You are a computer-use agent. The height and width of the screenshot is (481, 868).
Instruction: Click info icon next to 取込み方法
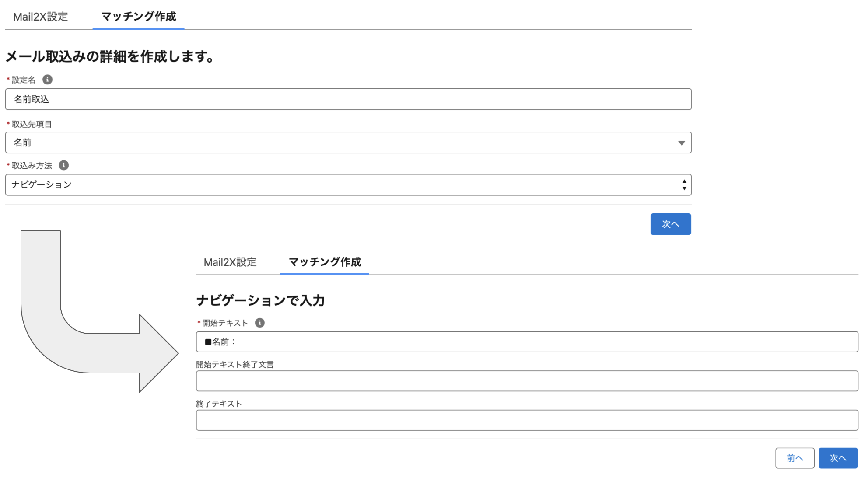63,165
